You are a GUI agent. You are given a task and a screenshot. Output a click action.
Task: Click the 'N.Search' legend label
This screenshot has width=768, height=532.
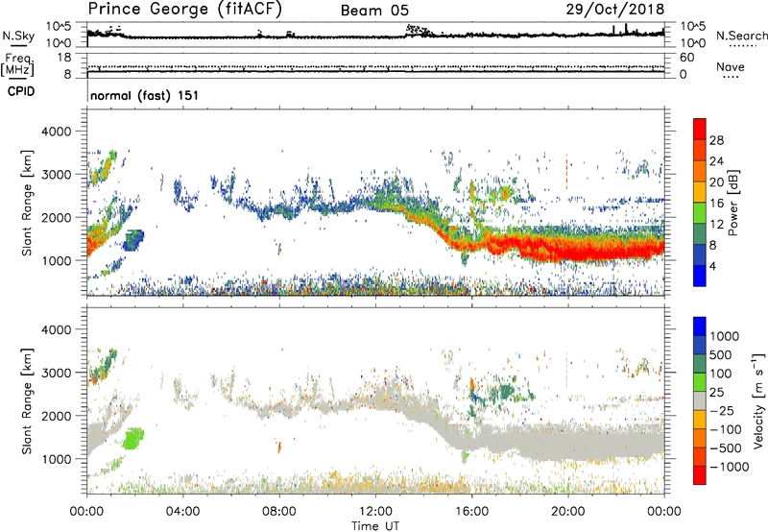pos(742,36)
